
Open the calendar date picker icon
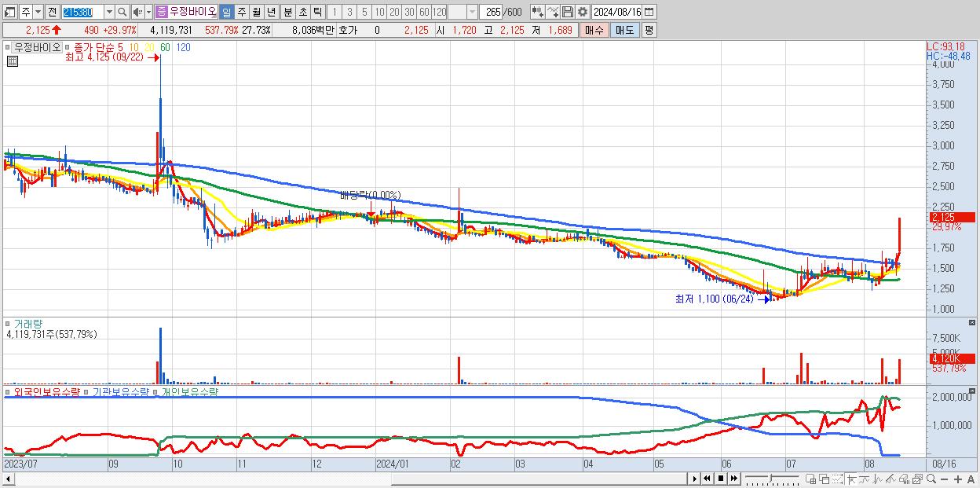coord(649,12)
